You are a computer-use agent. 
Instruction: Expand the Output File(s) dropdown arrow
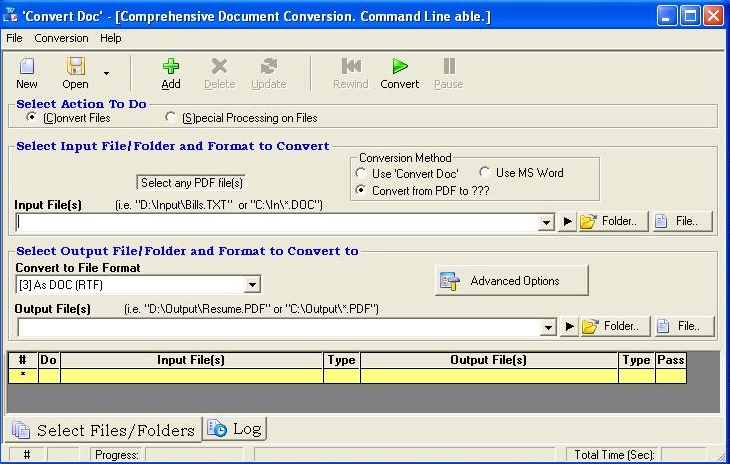(548, 327)
